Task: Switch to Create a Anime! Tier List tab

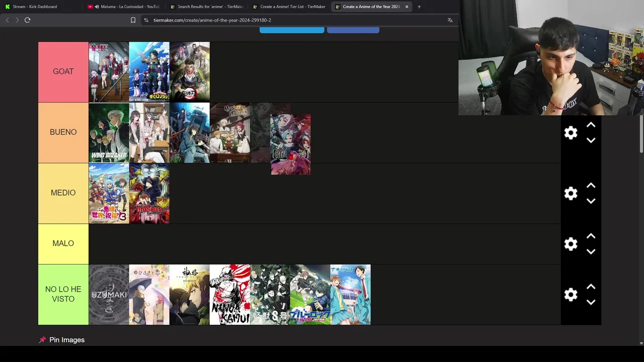Action: pos(289,7)
